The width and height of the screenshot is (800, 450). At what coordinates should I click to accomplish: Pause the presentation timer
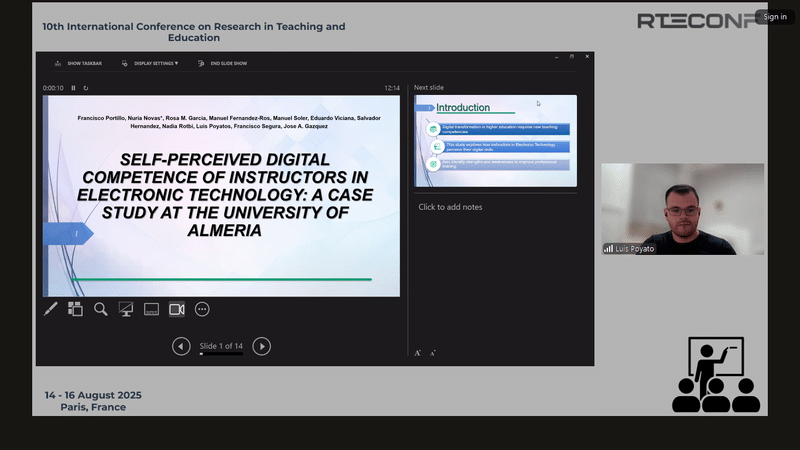pos(73,88)
